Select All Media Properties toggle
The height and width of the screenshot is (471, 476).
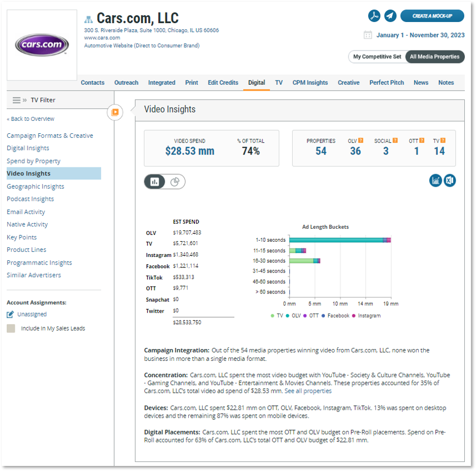tap(434, 57)
